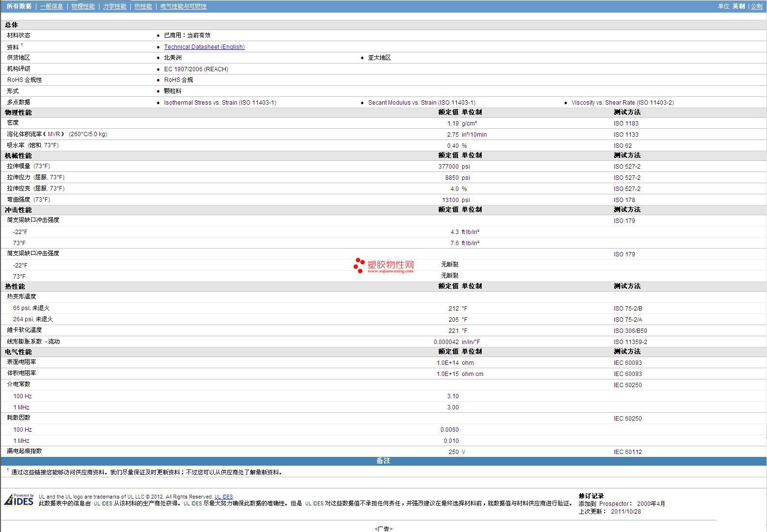Switch units to 公制 (metric)
The image size is (767, 532).
point(756,6)
